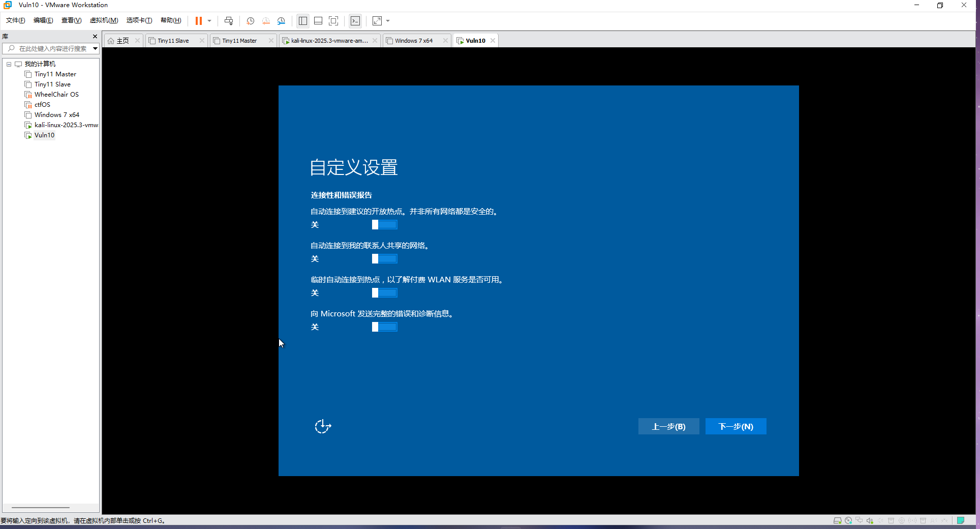
Task: Toggle sending full diagnostics to Microsoft
Action: coord(384,327)
